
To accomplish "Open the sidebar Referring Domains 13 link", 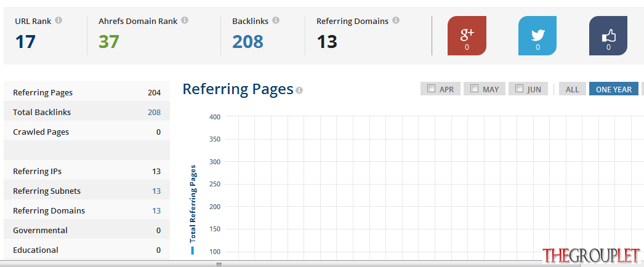I will [156, 211].
